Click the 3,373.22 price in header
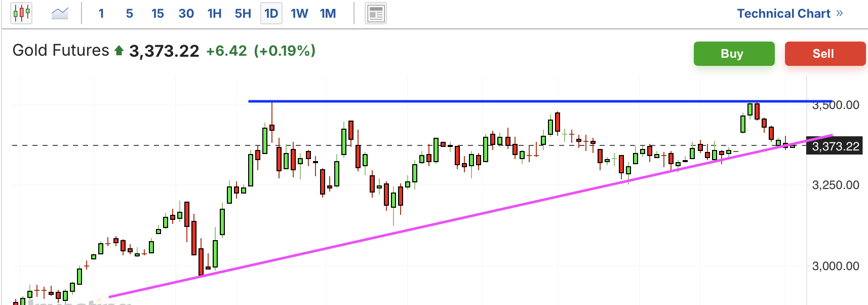Image resolution: width=868 pixels, height=305 pixels. [x=164, y=51]
